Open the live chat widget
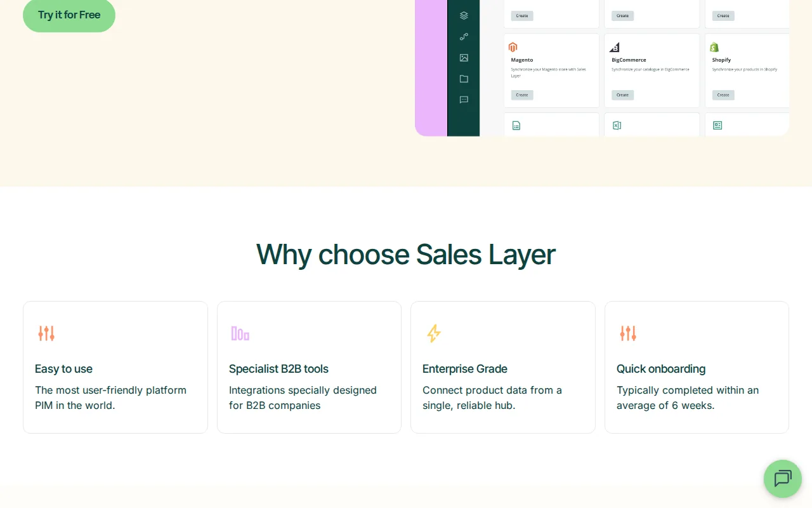812x508 pixels. coord(783,479)
